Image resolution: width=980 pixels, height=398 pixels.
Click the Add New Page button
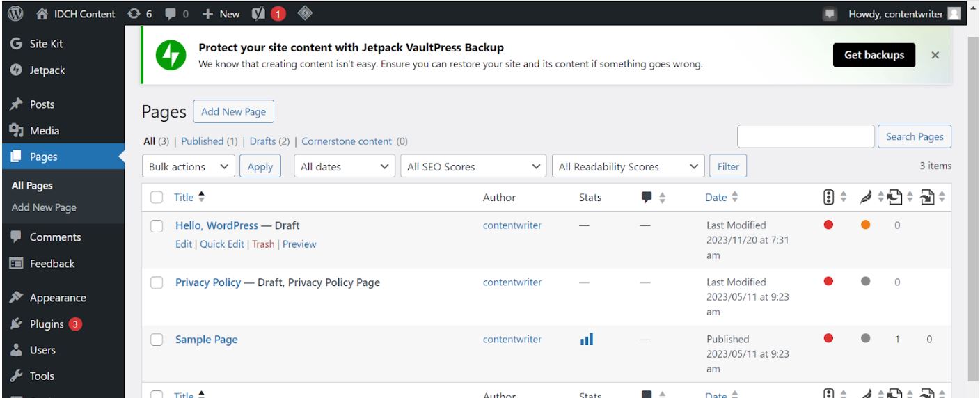[x=234, y=111]
